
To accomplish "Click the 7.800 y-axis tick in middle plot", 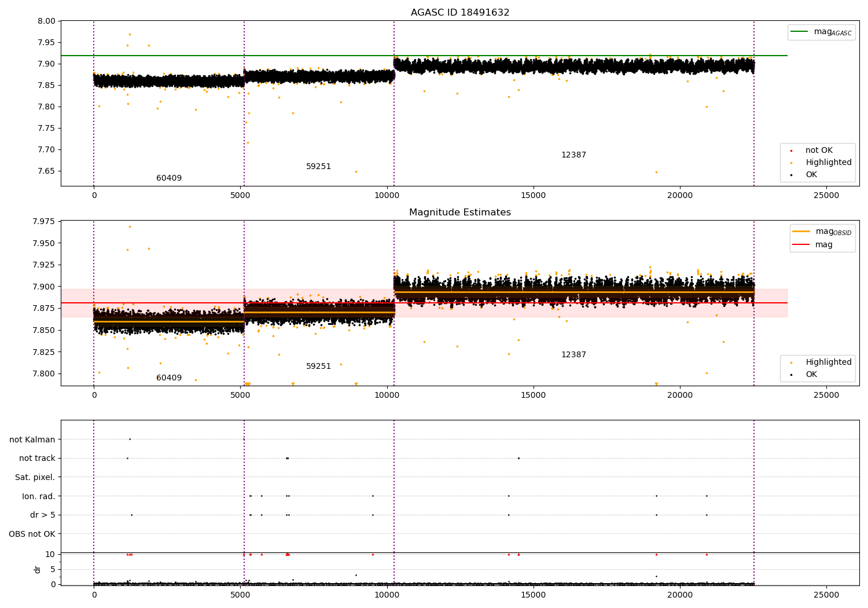I will click(x=43, y=373).
